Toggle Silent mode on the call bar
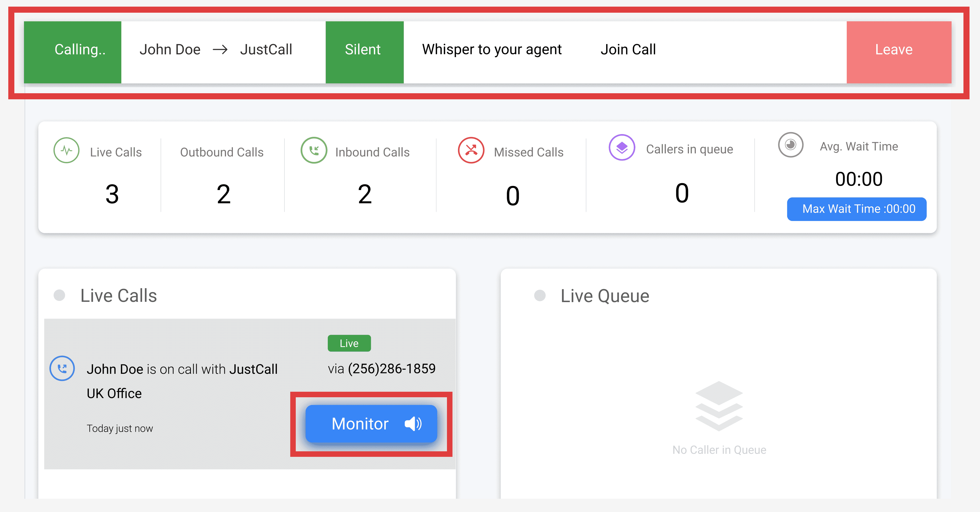The width and height of the screenshot is (980, 512). [363, 49]
